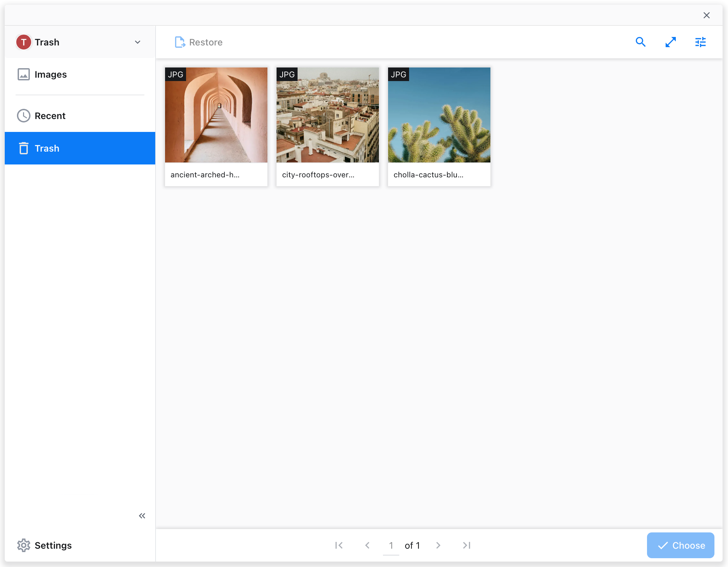The height and width of the screenshot is (567, 728).
Task: Click the Settings gear icon
Action: click(x=23, y=545)
